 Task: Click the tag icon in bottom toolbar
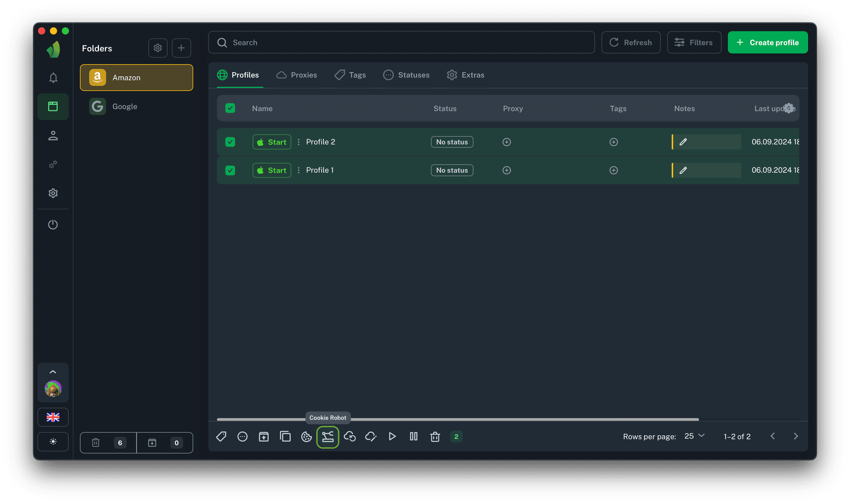tap(221, 437)
